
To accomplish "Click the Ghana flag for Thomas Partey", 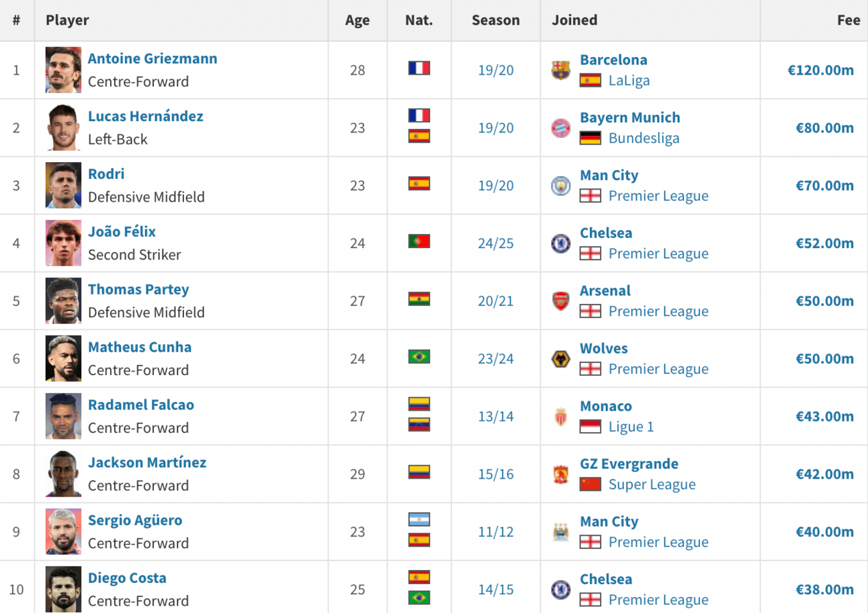I will click(x=419, y=299).
